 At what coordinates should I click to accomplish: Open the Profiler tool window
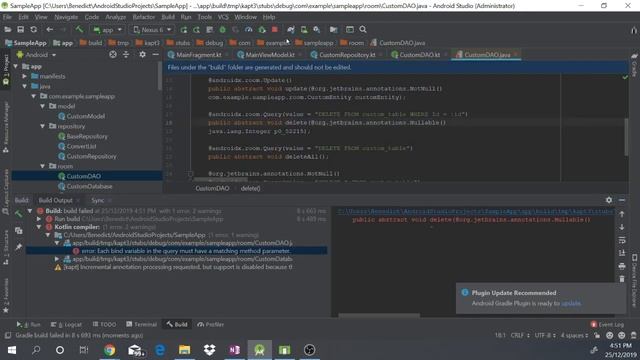coord(211,324)
